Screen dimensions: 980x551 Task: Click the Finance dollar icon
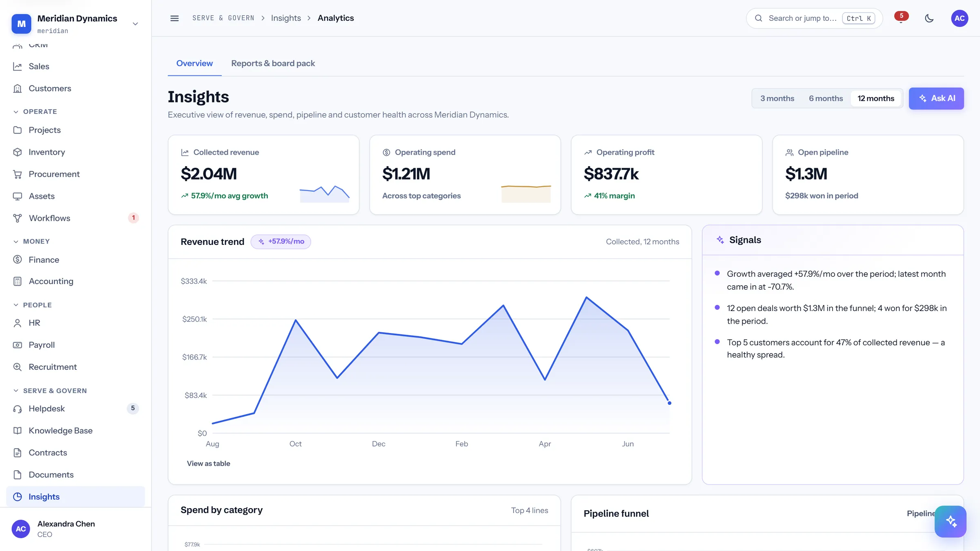tap(17, 260)
